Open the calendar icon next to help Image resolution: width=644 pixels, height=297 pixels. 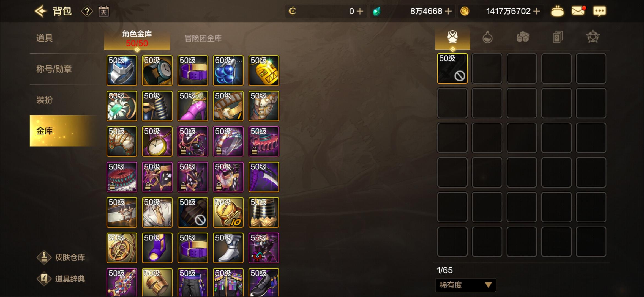[x=103, y=11]
